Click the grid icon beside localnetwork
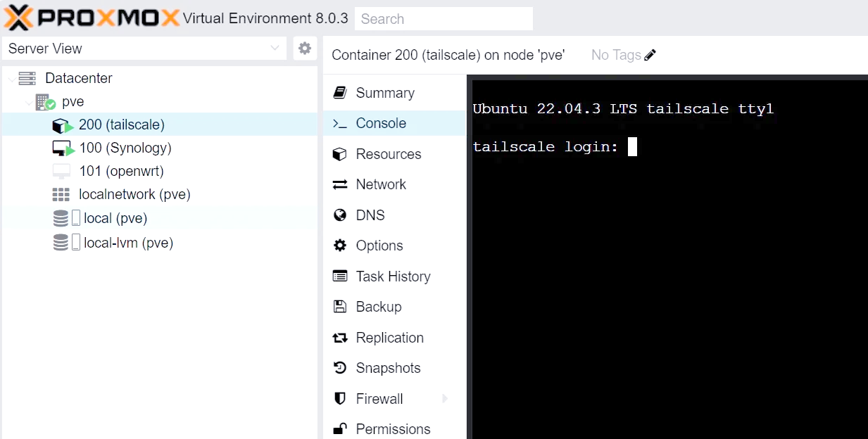Screen dimensions: 868x439 (x=61, y=194)
